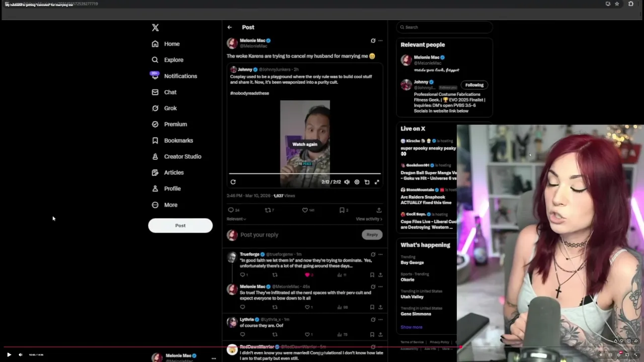Click the tweet video progress bar
Viewport: 644px width, 362px height.
point(305,173)
